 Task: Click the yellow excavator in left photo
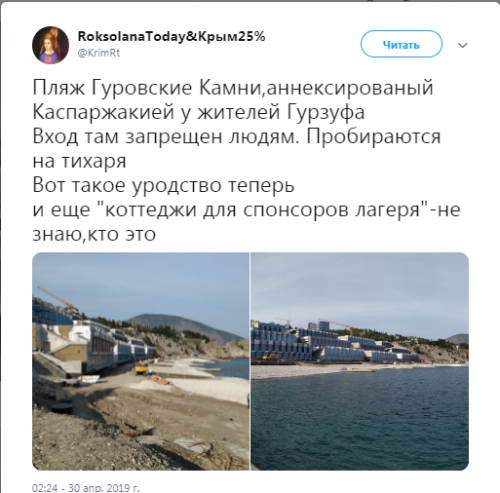pos(142,369)
